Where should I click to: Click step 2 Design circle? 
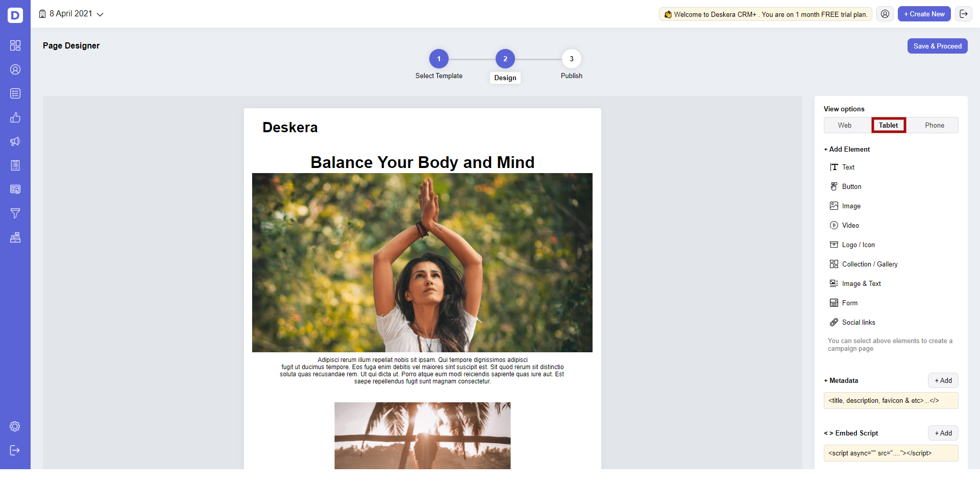pos(505,59)
